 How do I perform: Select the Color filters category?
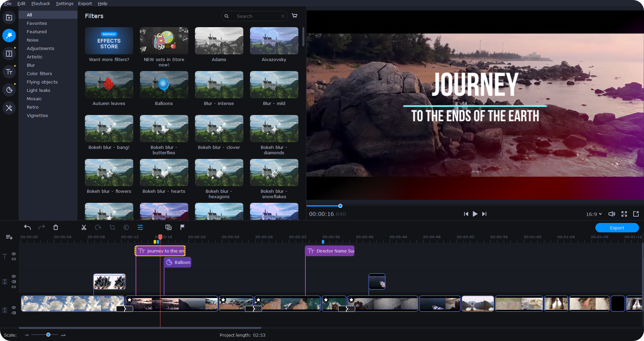point(39,73)
